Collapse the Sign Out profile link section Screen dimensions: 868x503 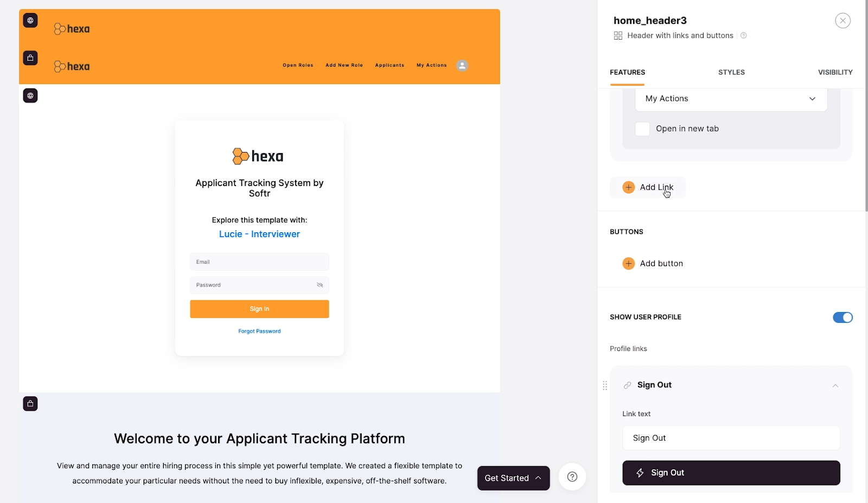pos(835,386)
